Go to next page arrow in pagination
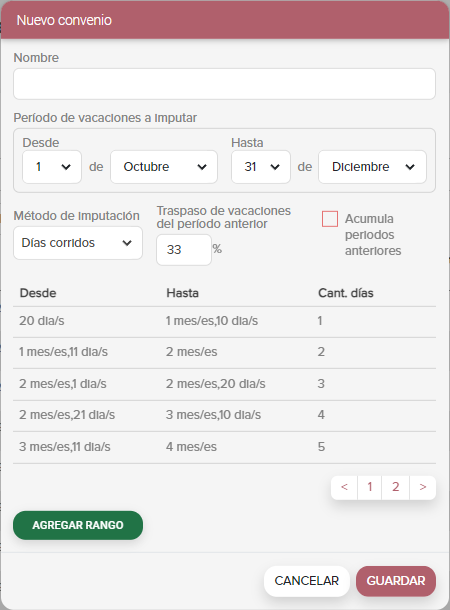 pyautogui.click(x=423, y=487)
